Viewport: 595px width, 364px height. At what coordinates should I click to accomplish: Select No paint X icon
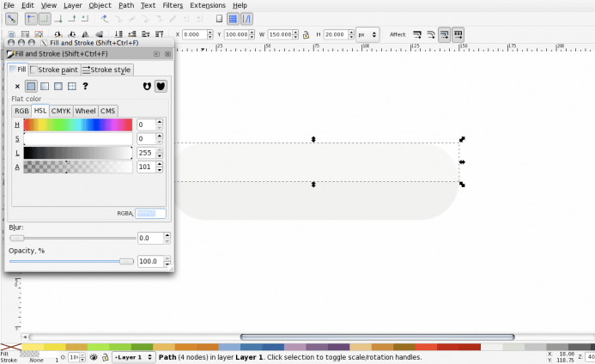click(17, 87)
